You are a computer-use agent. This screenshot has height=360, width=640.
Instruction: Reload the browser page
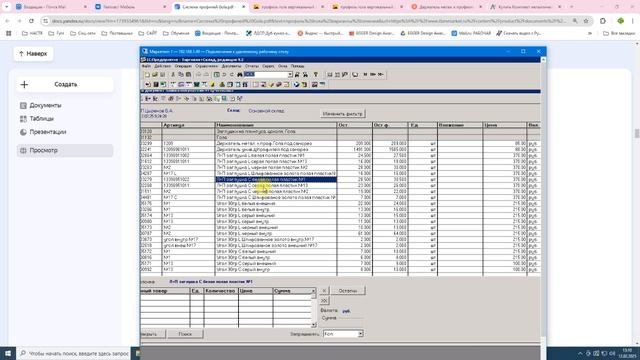click(31, 21)
